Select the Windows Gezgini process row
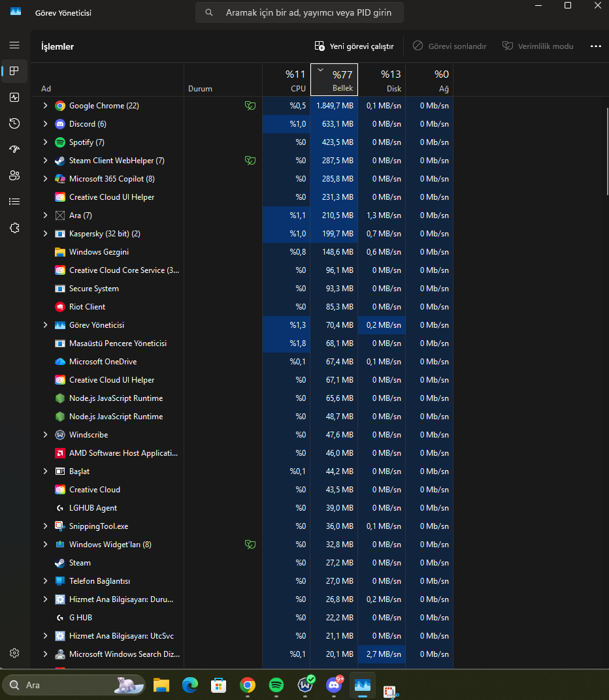Screen dimensions: 609x700 pos(242,252)
